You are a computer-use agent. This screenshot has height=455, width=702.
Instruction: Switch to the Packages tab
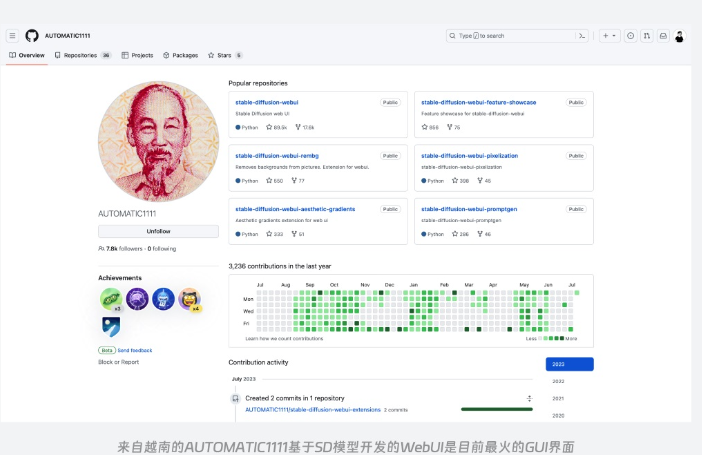tap(180, 56)
